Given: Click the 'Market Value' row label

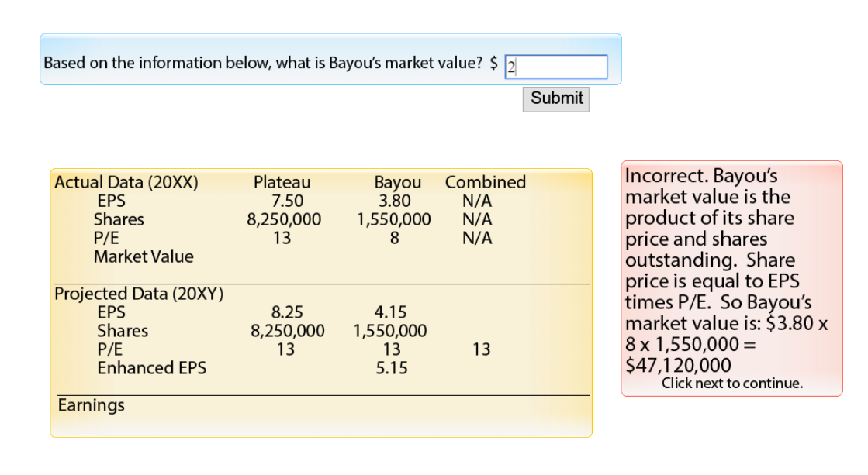Looking at the screenshot, I should [144, 256].
